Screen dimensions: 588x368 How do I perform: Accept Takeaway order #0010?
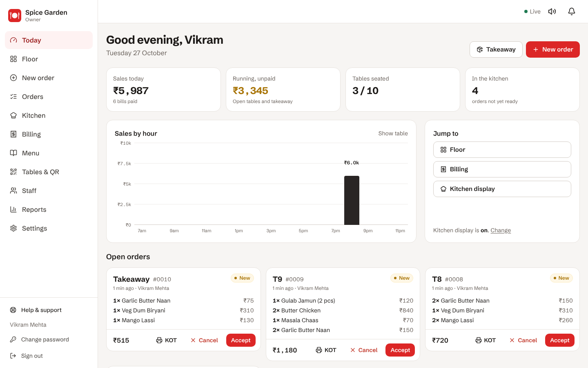point(241,340)
